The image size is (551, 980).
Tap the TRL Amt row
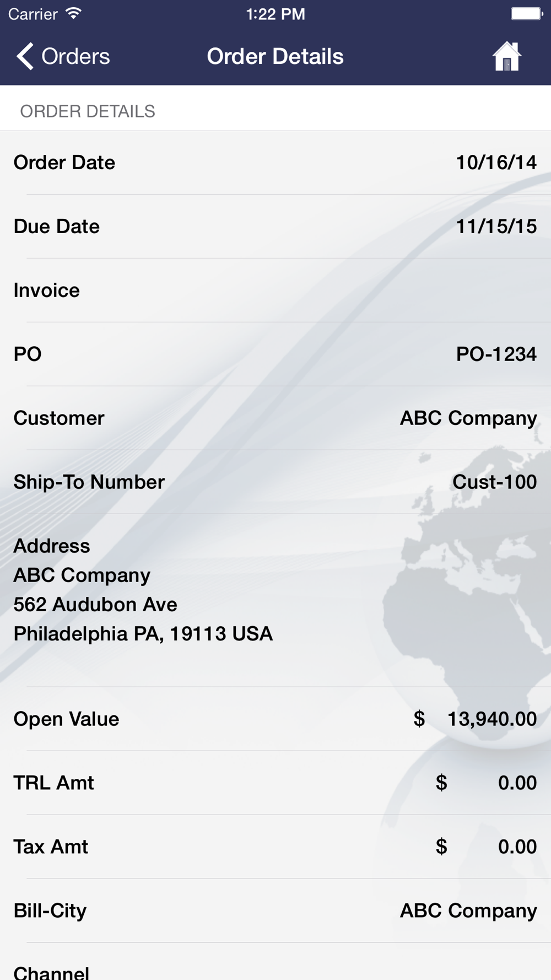coord(275,783)
